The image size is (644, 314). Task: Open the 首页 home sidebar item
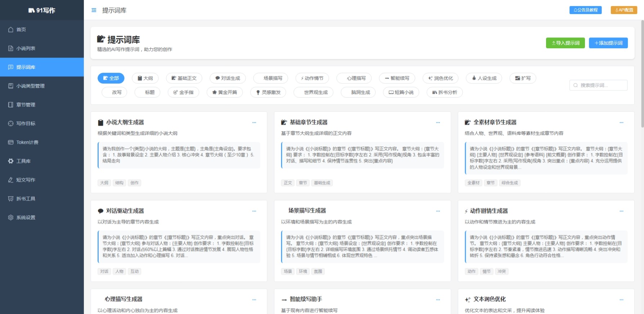[21, 30]
